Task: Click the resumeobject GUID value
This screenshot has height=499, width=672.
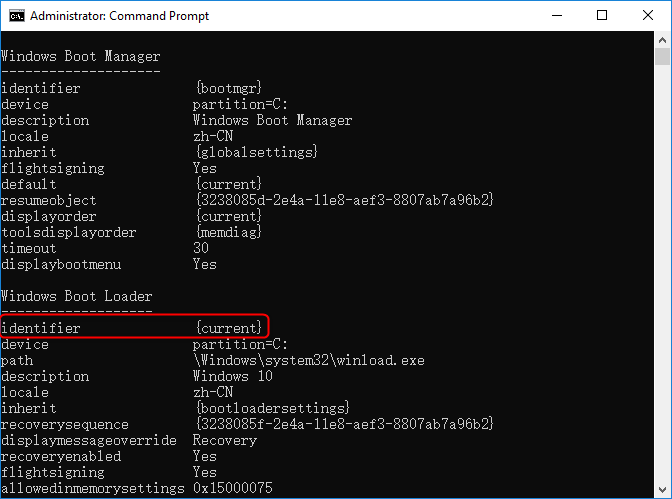Action: coord(344,200)
